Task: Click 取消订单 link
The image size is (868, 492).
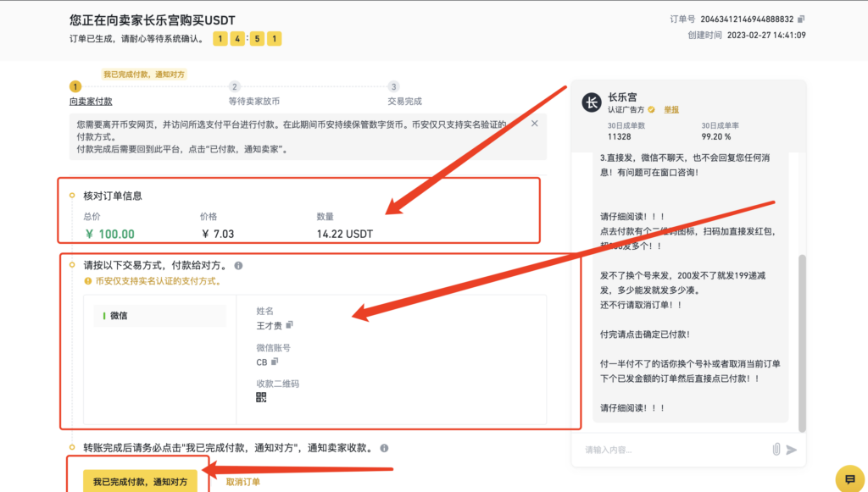Action: pyautogui.click(x=243, y=482)
